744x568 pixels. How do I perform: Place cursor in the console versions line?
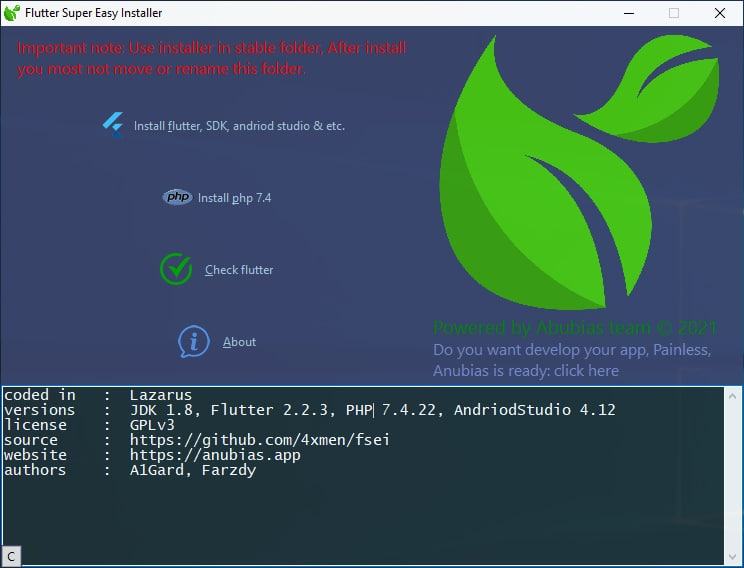(x=372, y=410)
